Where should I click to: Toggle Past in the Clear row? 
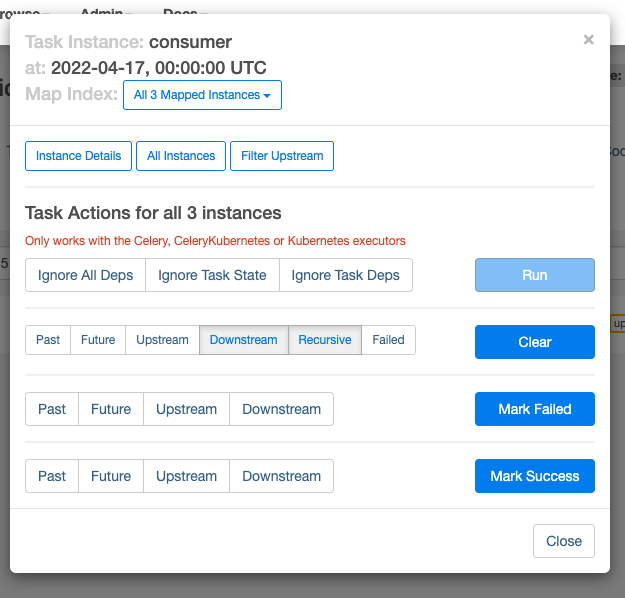pyautogui.click(x=48, y=340)
